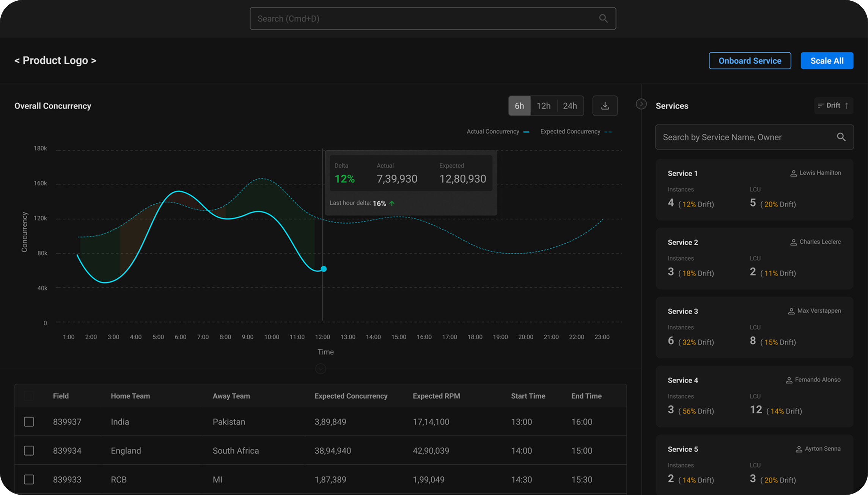Click the Onboard Service button
Screen dimensions: 868x495
tap(750, 60)
